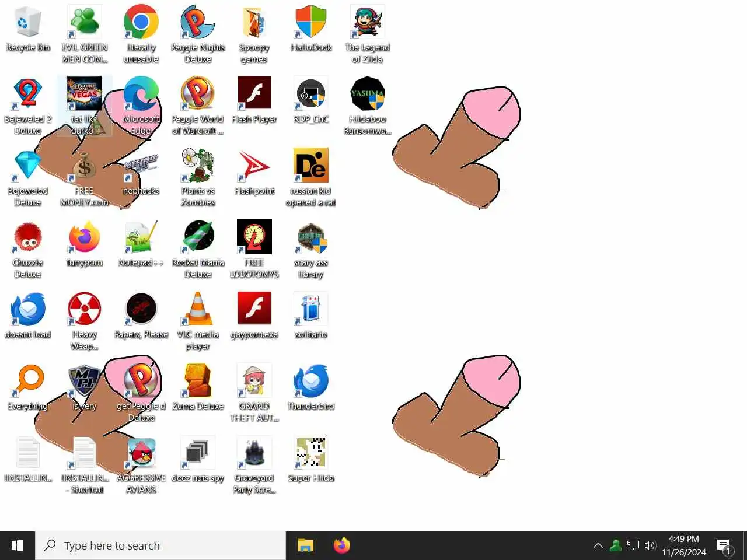Open the Windows Start menu
The image size is (747, 560).
click(18, 545)
